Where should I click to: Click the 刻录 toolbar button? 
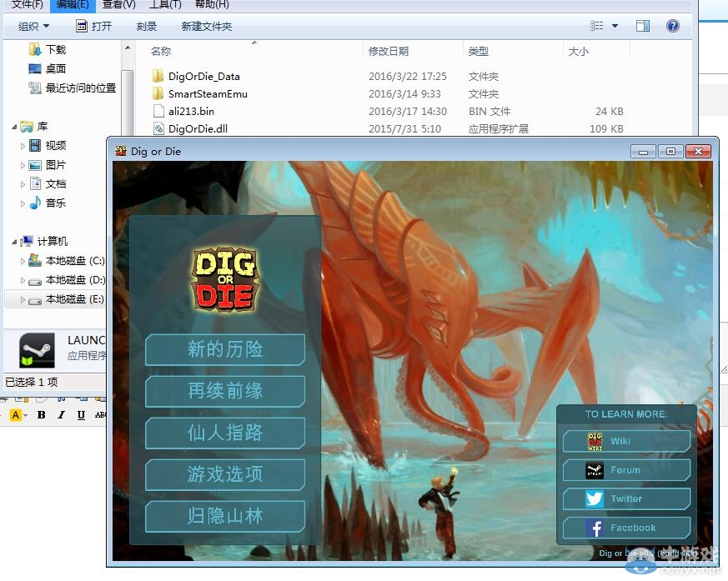pos(147,27)
